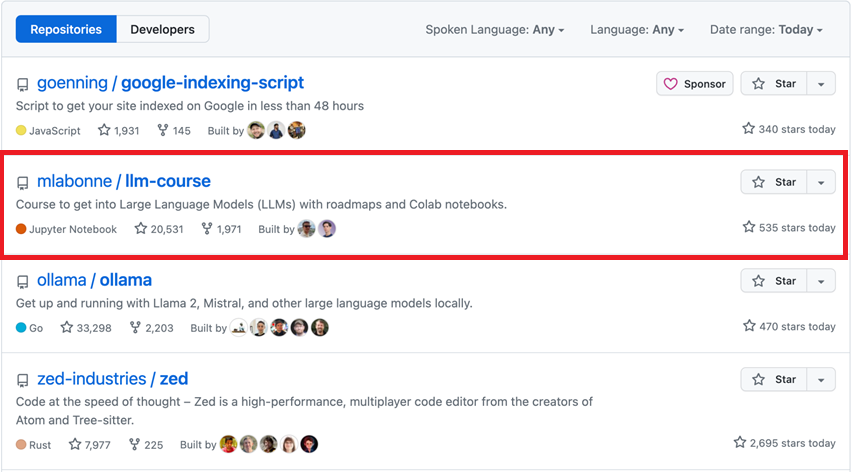This screenshot has height=472, width=855.
Task: Expand star lists dropdown for zed
Action: 821,379
